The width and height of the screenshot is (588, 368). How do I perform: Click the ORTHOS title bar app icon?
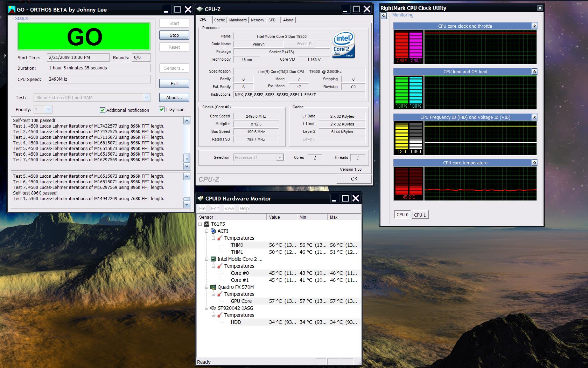(12, 9)
